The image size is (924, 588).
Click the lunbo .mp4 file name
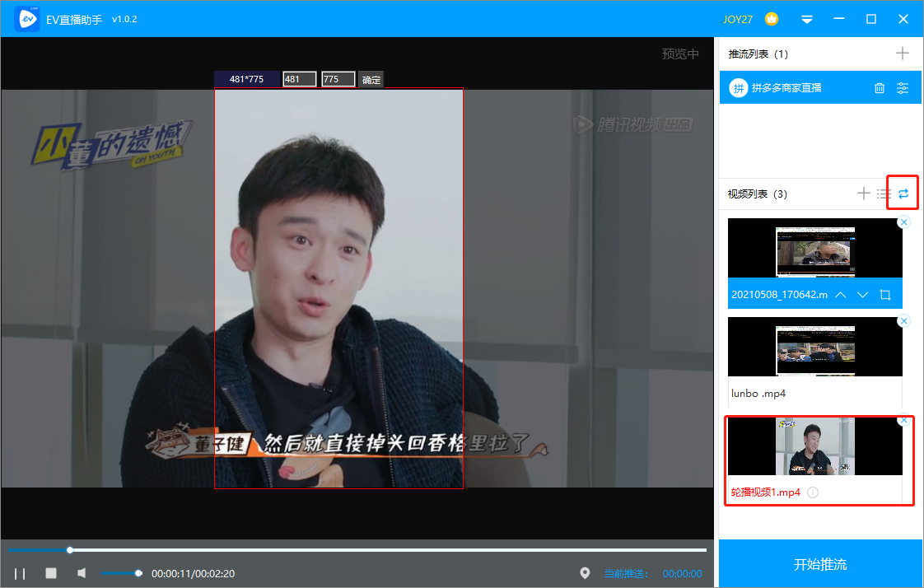coord(758,393)
